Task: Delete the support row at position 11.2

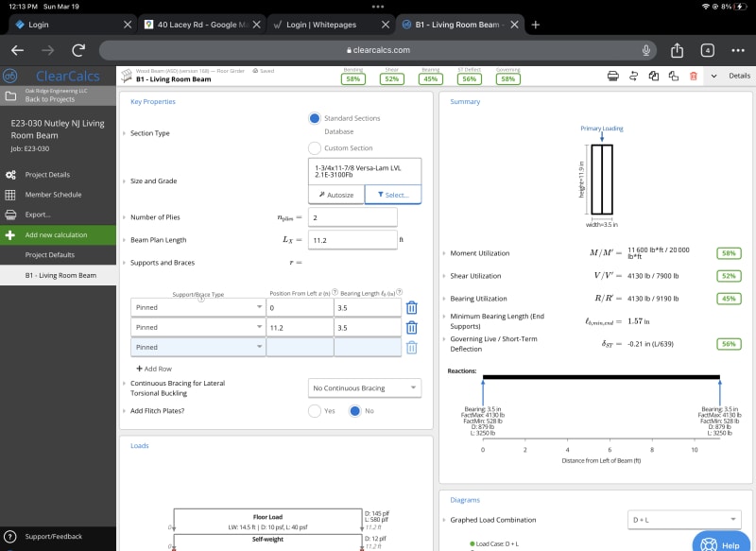Action: pos(411,328)
